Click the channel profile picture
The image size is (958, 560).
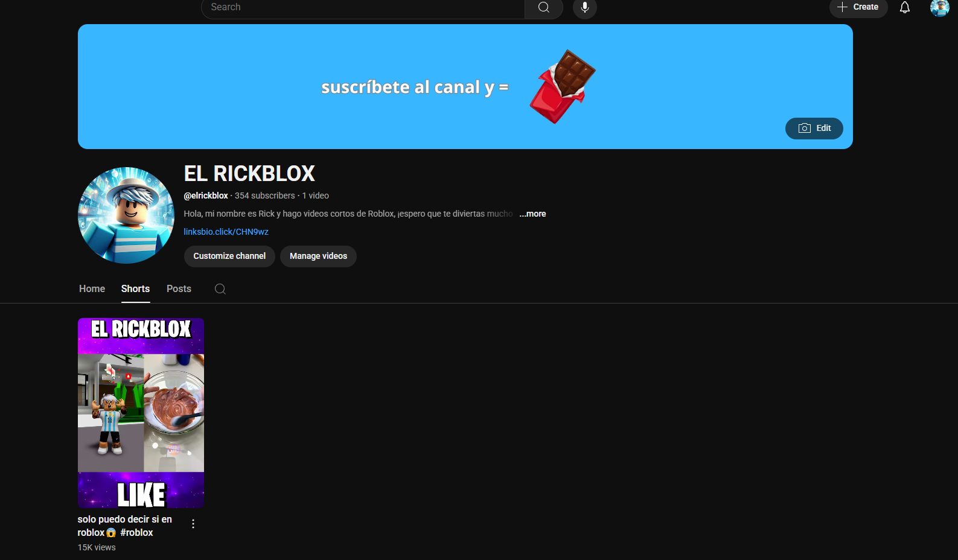[x=126, y=215]
